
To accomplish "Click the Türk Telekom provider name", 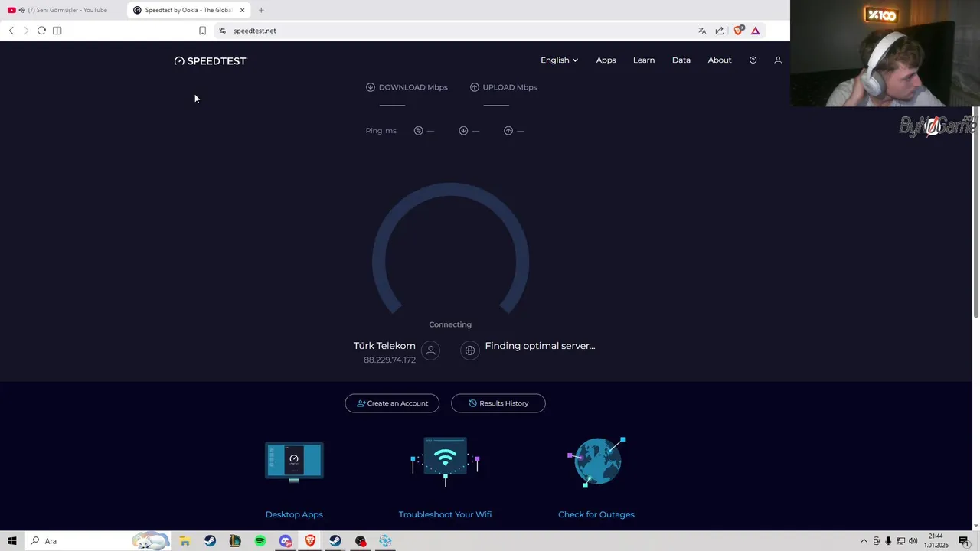I will (x=384, y=346).
